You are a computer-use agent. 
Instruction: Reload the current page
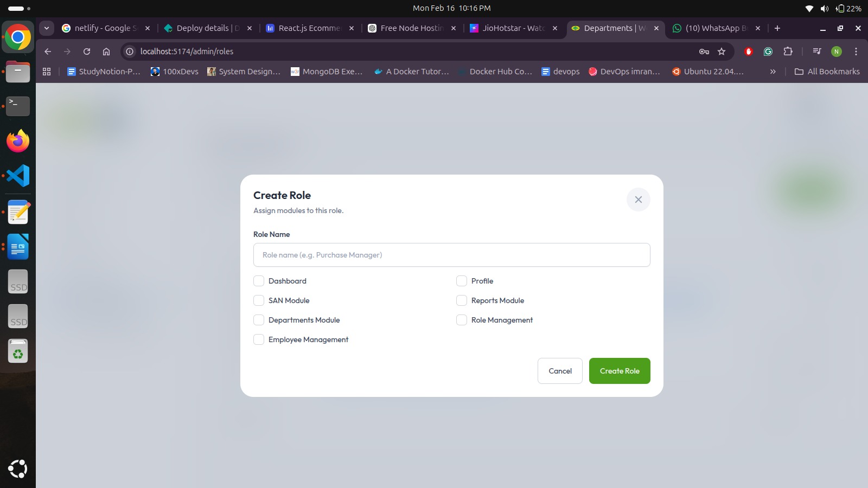[x=87, y=52]
